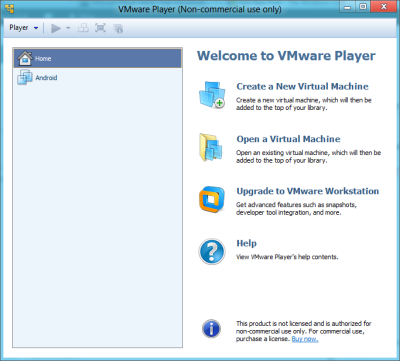Maximize the VMware Player window
The width and height of the screenshot is (400, 361).
tap(363, 7)
